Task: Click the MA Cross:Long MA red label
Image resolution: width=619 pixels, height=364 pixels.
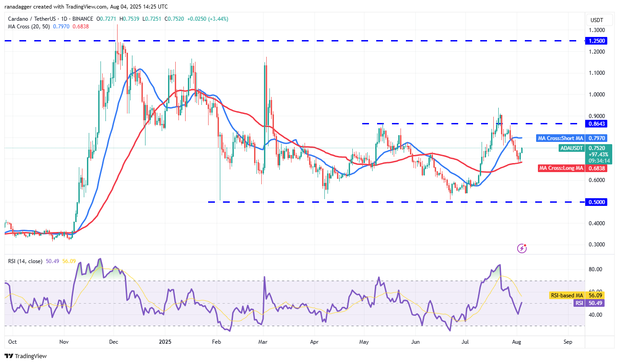Action: [x=561, y=168]
